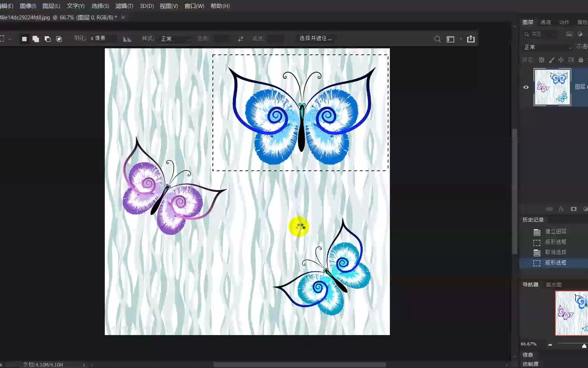Open the layer blend mode 正常 dropdown

click(x=547, y=47)
